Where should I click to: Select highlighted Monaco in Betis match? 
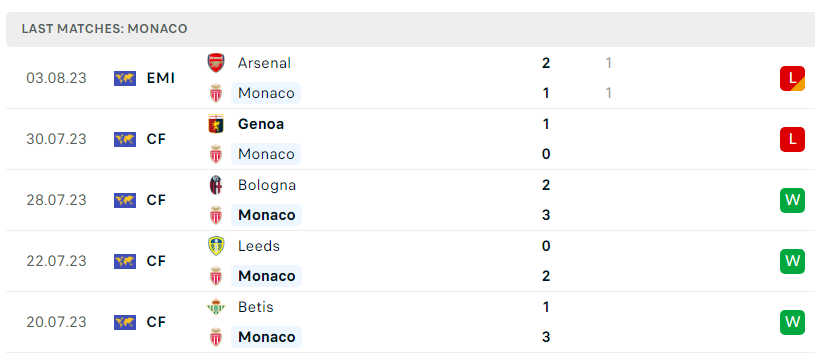tap(267, 337)
